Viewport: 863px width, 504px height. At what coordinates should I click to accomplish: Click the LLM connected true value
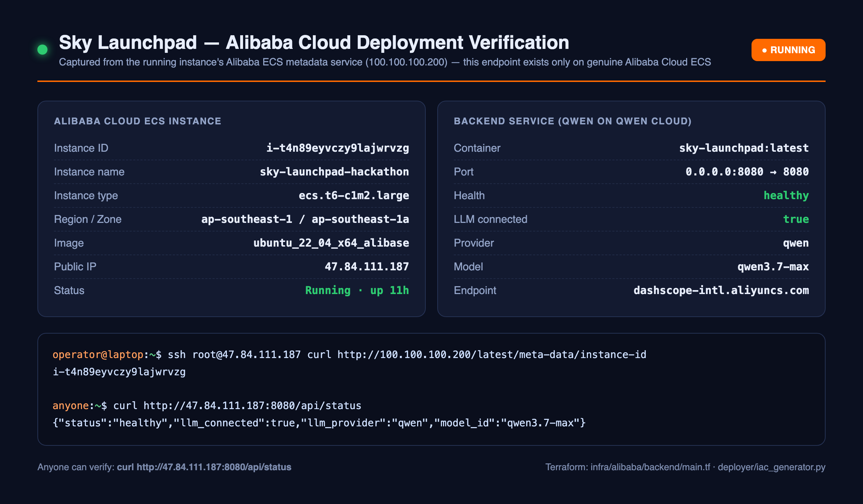[x=796, y=219]
